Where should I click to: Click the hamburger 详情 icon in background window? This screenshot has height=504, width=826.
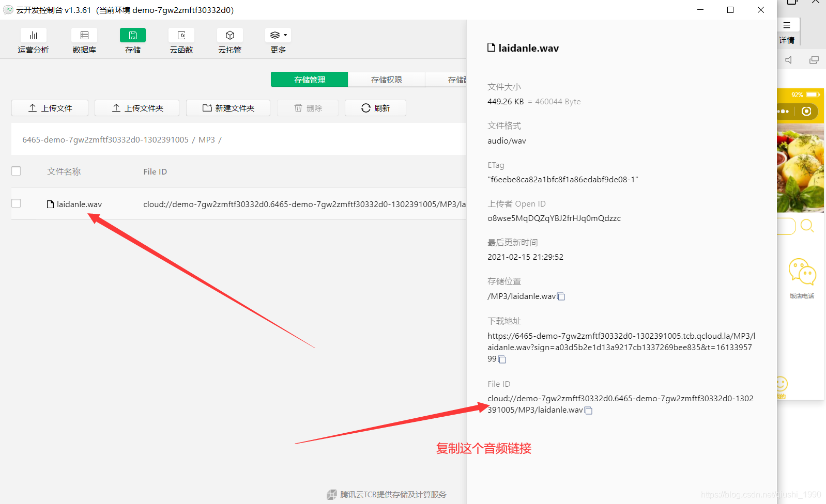point(787,25)
